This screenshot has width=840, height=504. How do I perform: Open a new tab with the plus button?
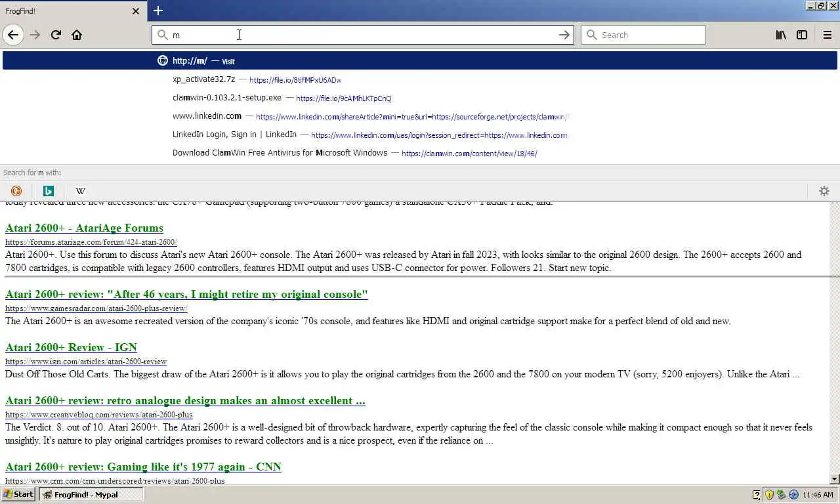158,10
